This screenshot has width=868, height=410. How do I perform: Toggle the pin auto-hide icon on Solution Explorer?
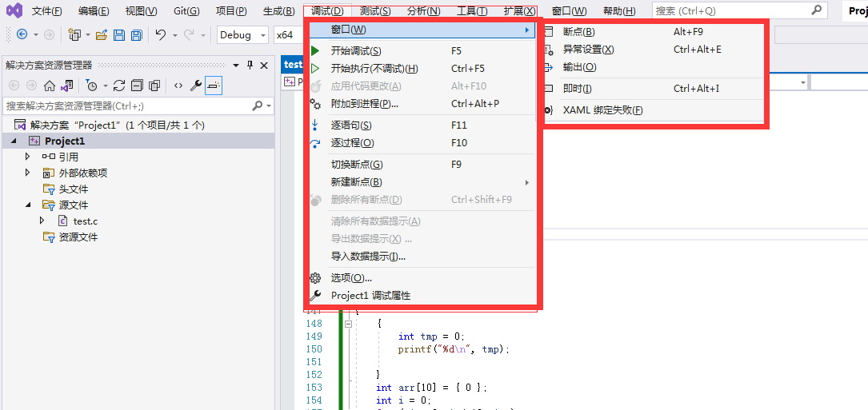pos(250,66)
